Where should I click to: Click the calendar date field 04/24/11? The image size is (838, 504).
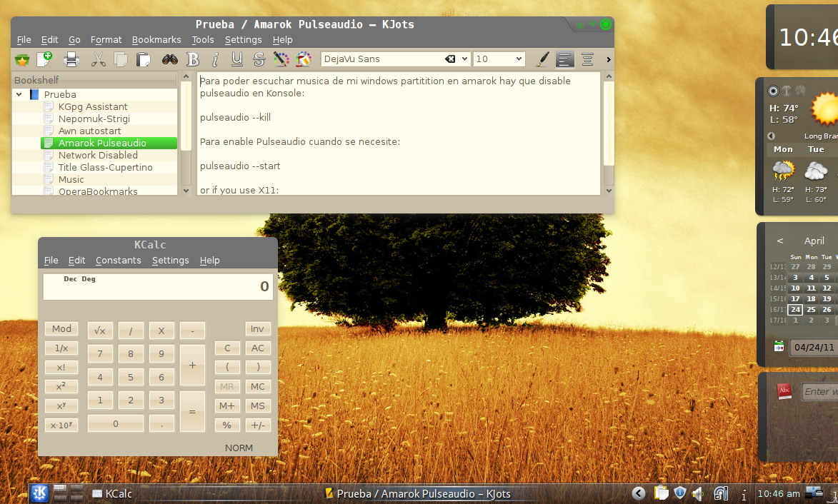click(814, 348)
